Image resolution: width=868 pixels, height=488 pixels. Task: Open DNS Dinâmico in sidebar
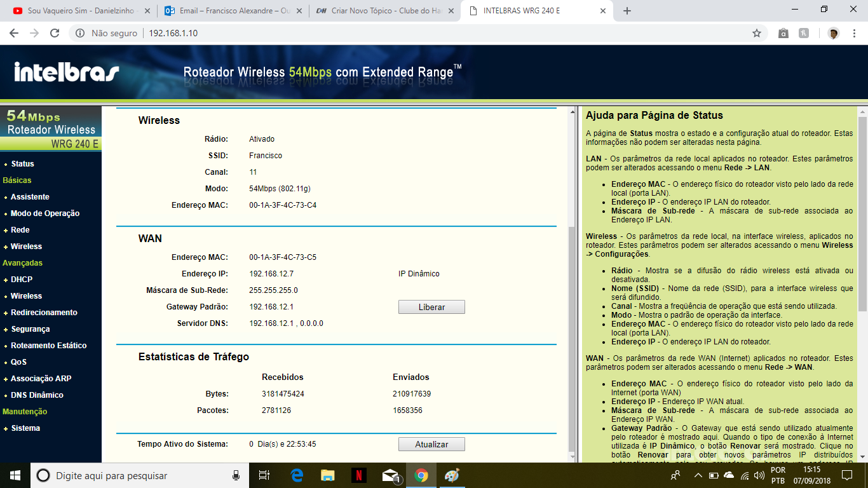(37, 395)
